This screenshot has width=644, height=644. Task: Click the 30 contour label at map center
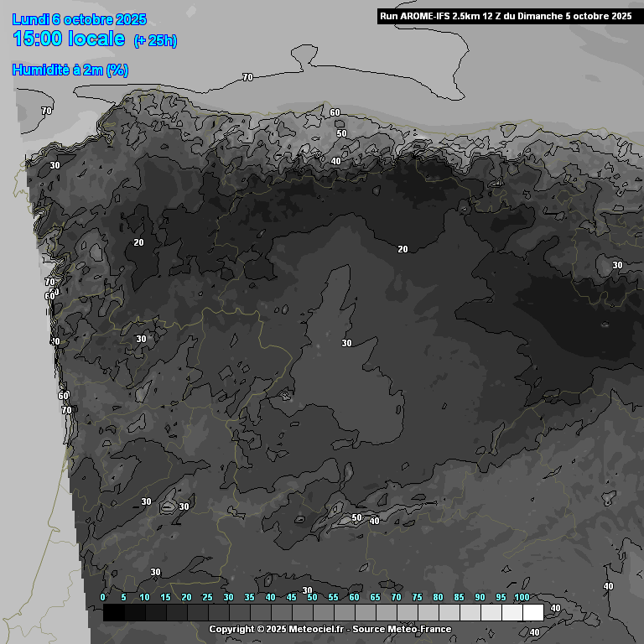click(346, 343)
